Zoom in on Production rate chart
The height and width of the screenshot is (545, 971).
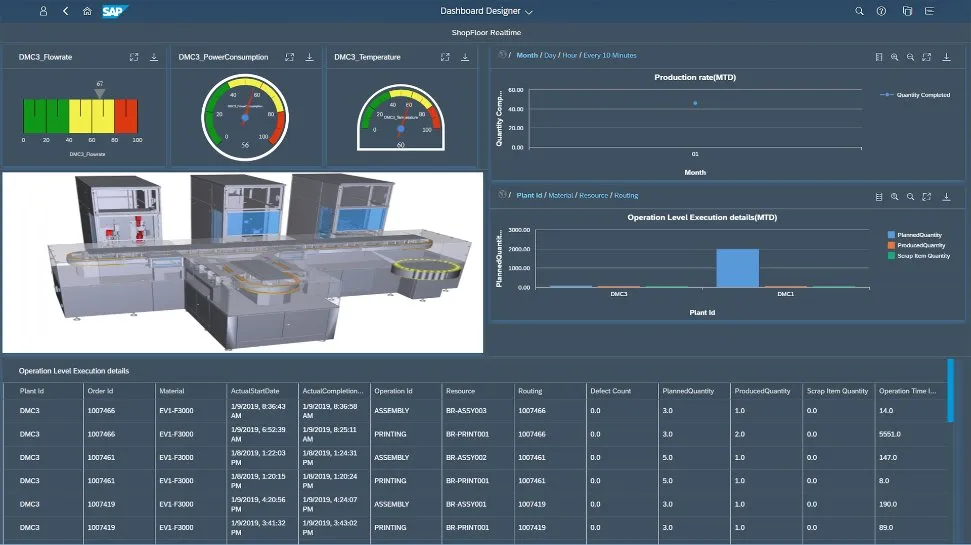895,57
